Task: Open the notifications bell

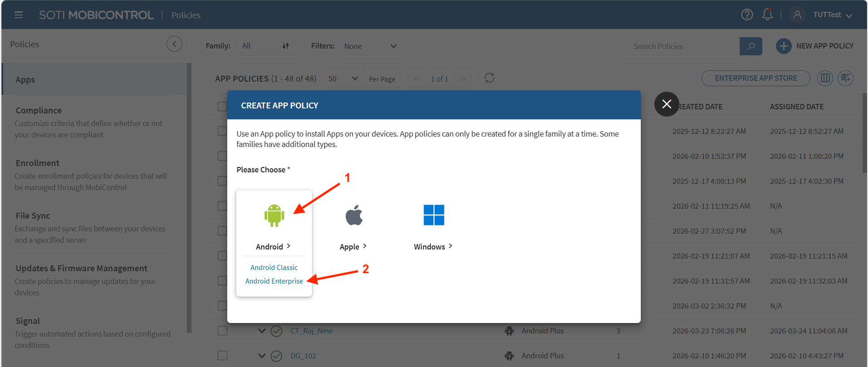Action: tap(767, 15)
